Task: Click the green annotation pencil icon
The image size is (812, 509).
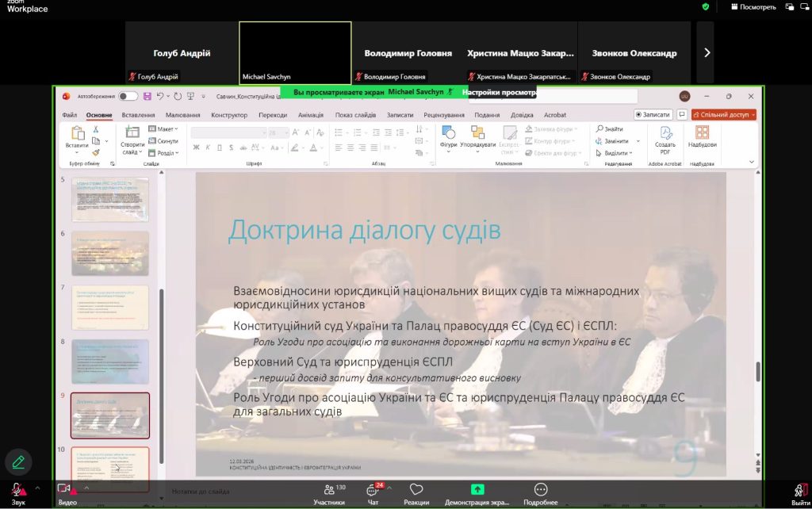Action: tap(18, 461)
